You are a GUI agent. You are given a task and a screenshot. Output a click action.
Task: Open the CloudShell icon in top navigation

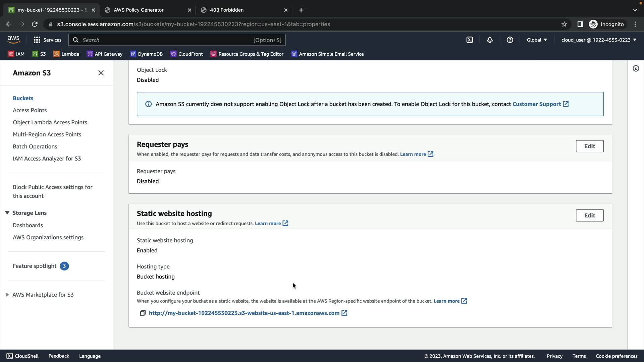click(470, 40)
